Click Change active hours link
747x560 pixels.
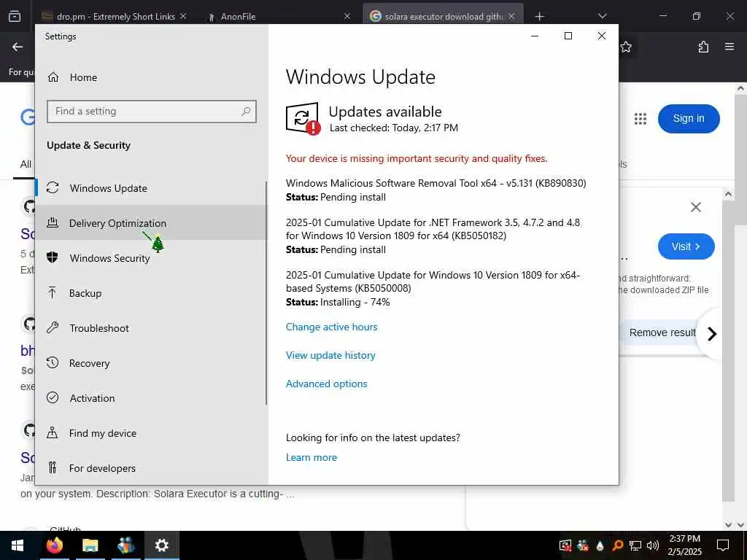click(332, 327)
